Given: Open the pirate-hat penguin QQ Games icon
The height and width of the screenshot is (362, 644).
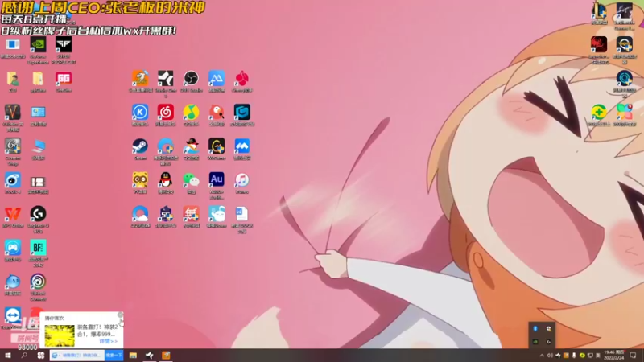Looking at the screenshot, I should 191,146.
